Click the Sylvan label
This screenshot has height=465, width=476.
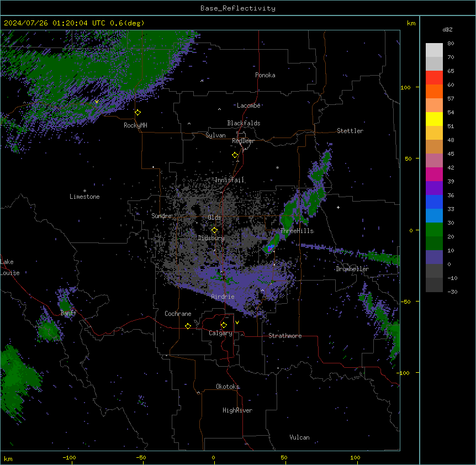pyautogui.click(x=215, y=135)
